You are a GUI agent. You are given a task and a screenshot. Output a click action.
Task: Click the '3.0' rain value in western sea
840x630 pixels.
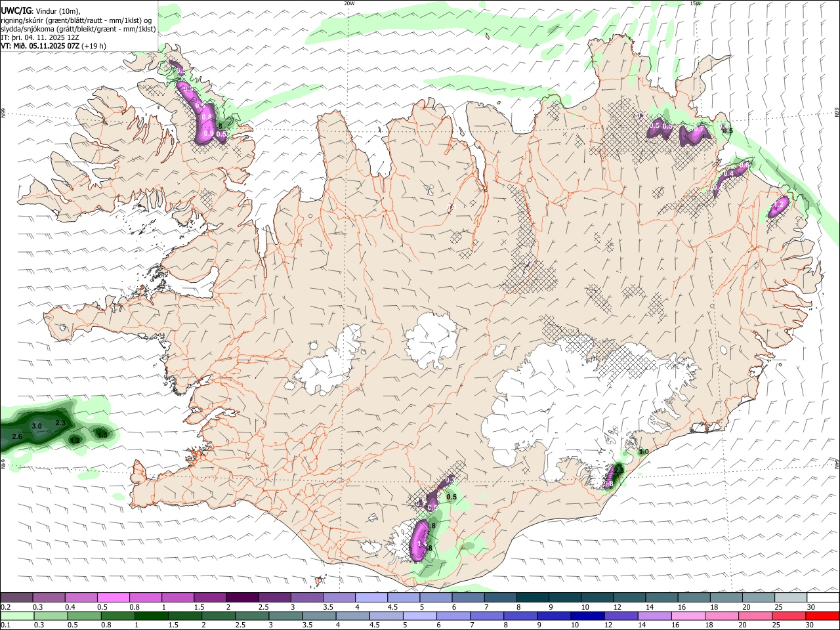pos(37,427)
